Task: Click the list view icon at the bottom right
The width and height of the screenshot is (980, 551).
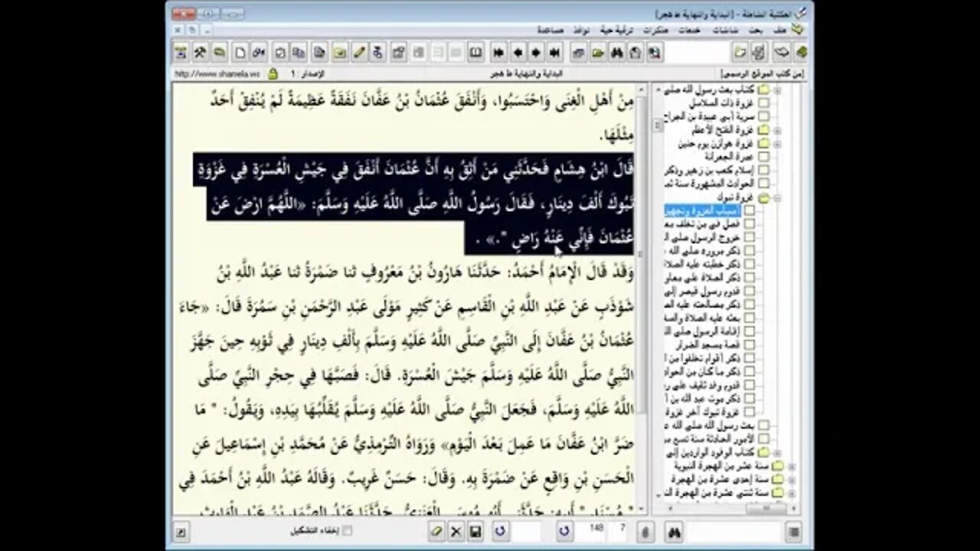Action: tap(794, 531)
